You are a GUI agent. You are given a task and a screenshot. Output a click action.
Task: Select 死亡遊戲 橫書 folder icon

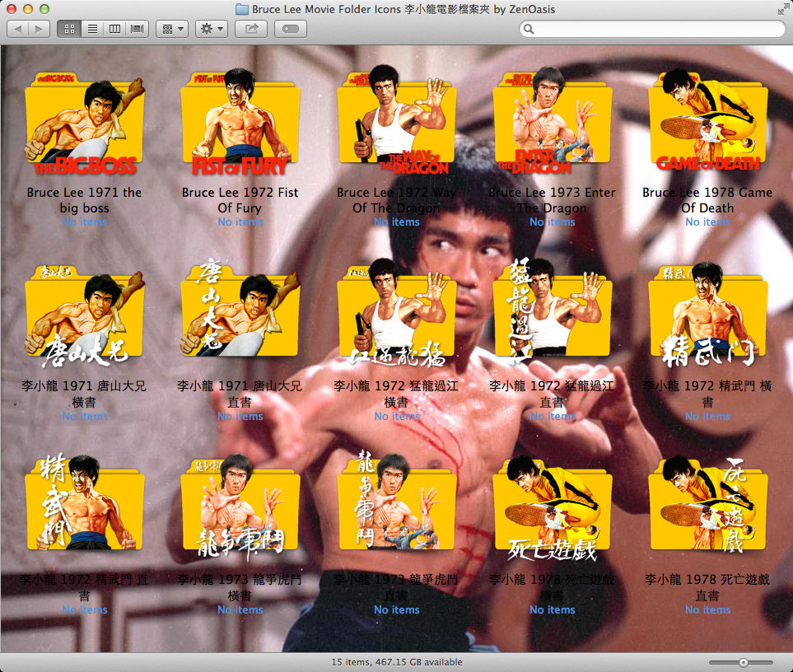553,508
